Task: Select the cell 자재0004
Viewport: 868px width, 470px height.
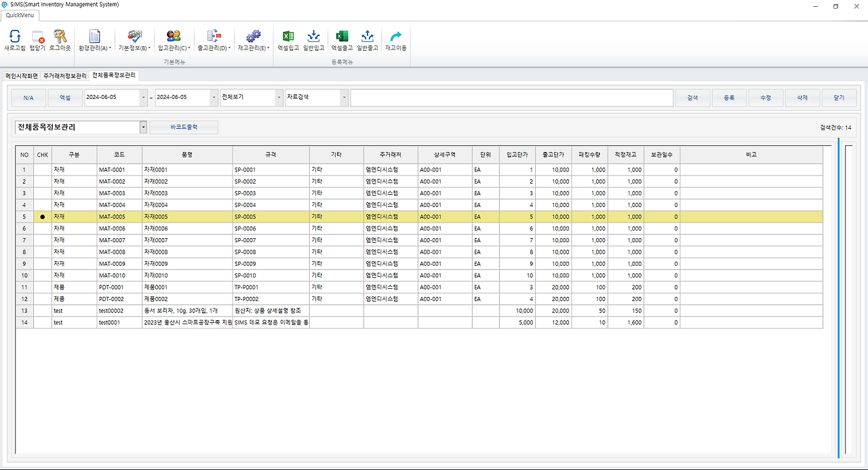Action: click(x=187, y=205)
